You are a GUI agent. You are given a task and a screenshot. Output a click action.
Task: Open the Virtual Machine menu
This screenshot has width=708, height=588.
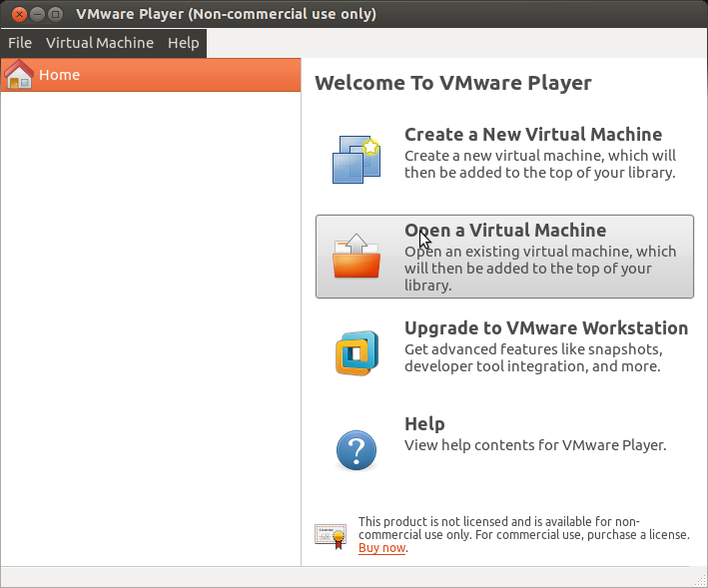(100, 43)
